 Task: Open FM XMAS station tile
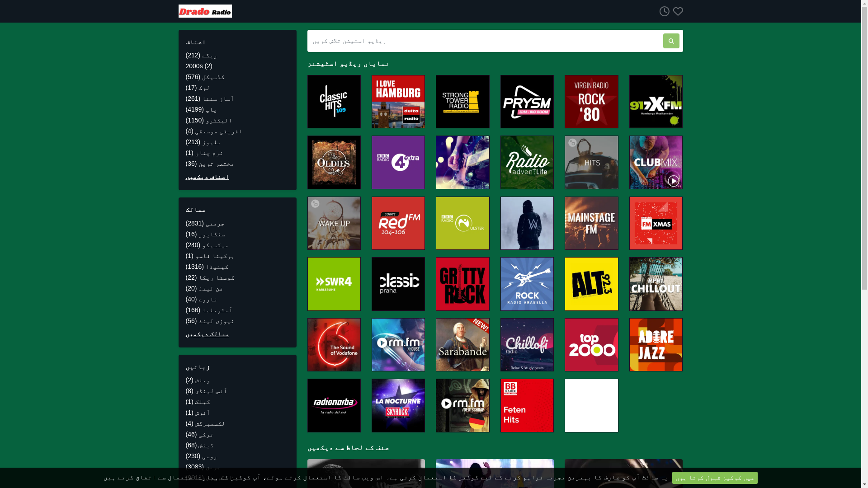[656, 223]
